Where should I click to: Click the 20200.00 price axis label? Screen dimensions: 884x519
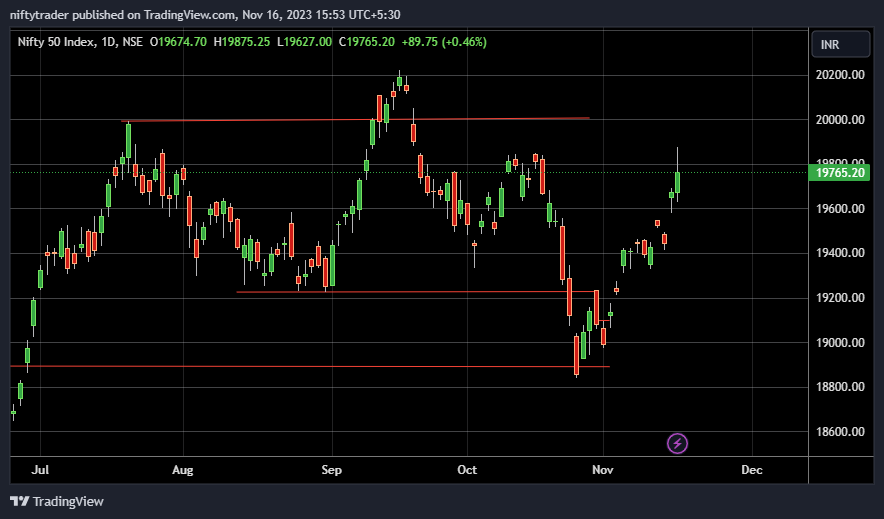[840, 75]
